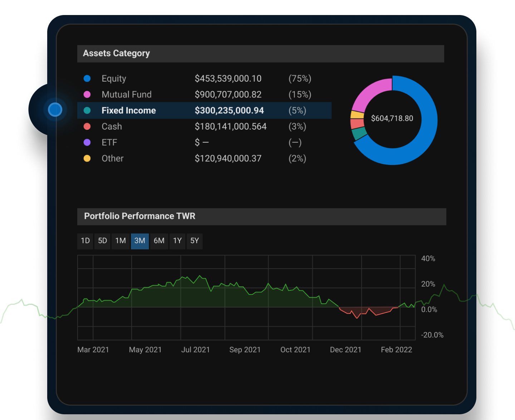515x420 pixels.
Task: Click the yellow Other legend dot
Action: (87, 158)
